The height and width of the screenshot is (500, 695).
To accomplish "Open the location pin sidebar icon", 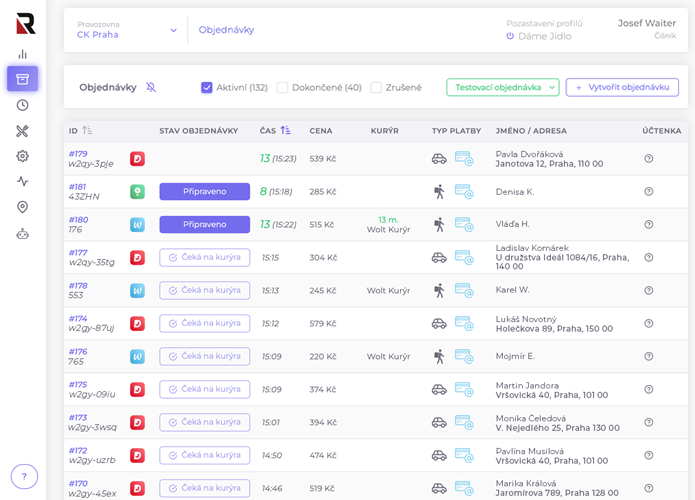I will coord(22,207).
